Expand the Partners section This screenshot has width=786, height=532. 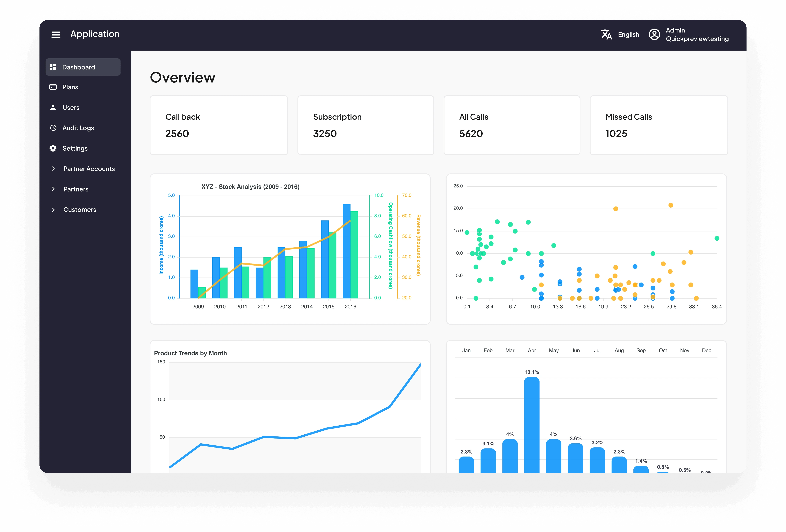tap(54, 189)
